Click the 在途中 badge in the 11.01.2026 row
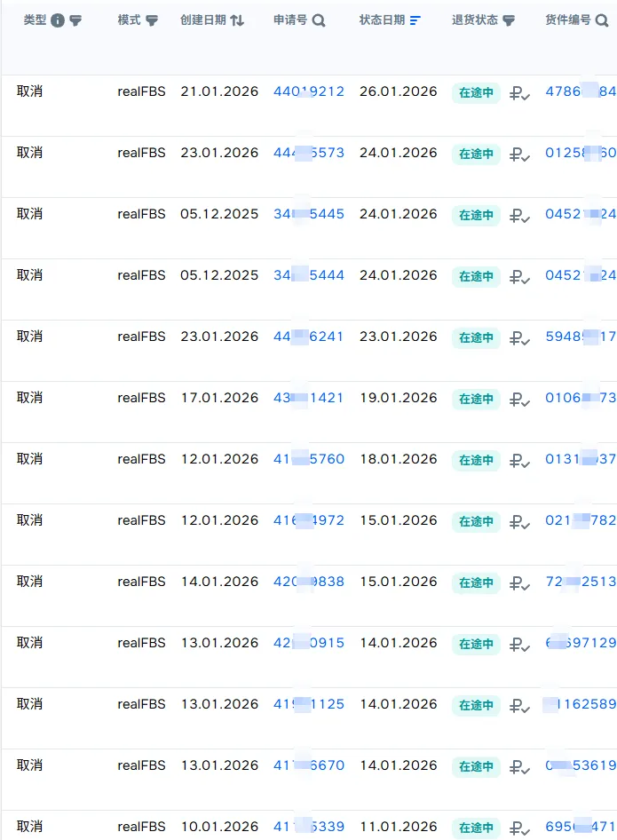This screenshot has width=617, height=840. 476,828
